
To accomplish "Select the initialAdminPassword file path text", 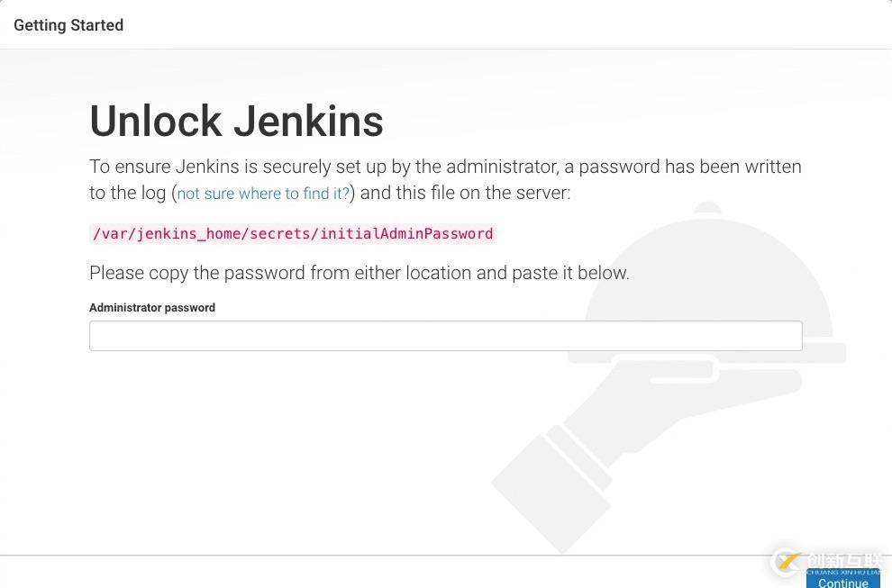I will click(293, 234).
